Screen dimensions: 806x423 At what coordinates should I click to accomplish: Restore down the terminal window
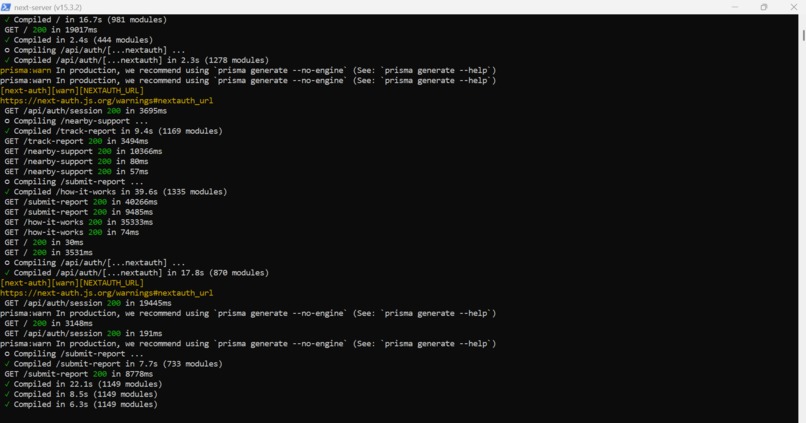tap(764, 7)
